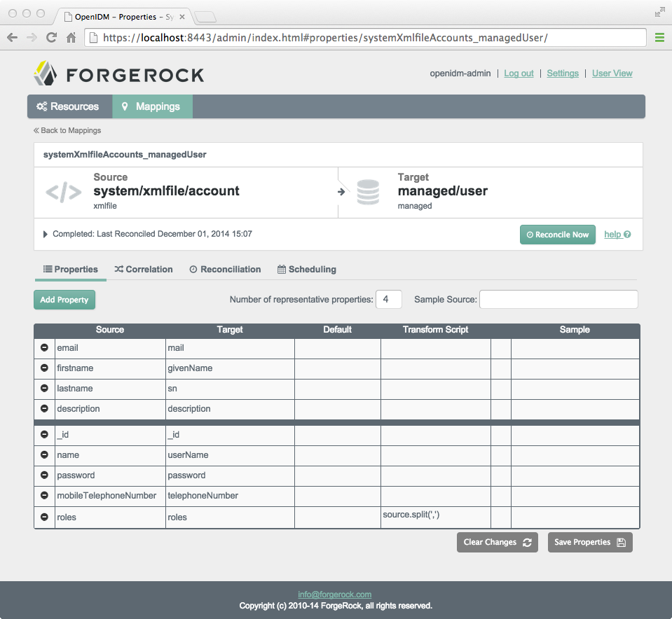
Task: Open the Settings link
Action: tap(563, 74)
